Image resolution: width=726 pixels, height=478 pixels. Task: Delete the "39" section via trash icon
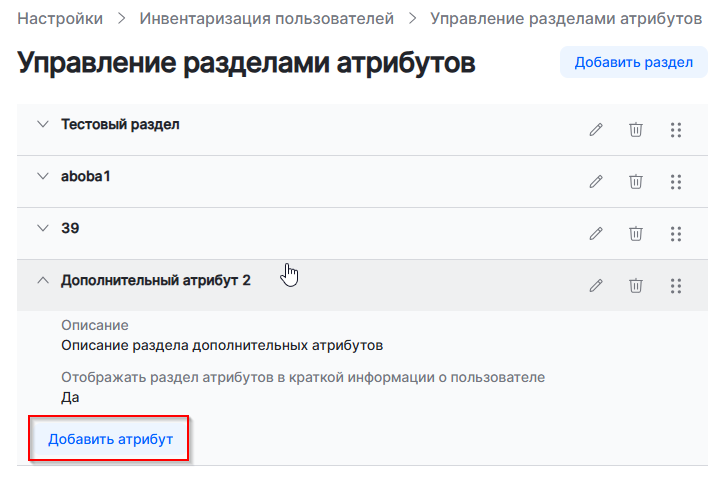point(635,233)
